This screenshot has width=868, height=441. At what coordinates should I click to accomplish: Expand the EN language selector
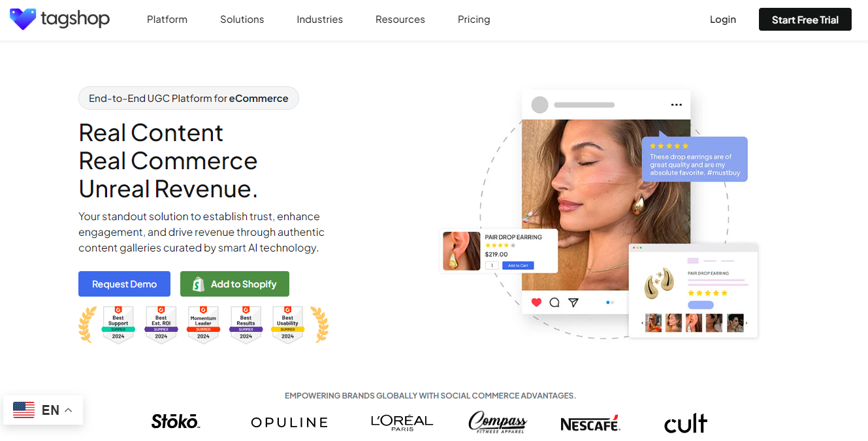(x=43, y=410)
